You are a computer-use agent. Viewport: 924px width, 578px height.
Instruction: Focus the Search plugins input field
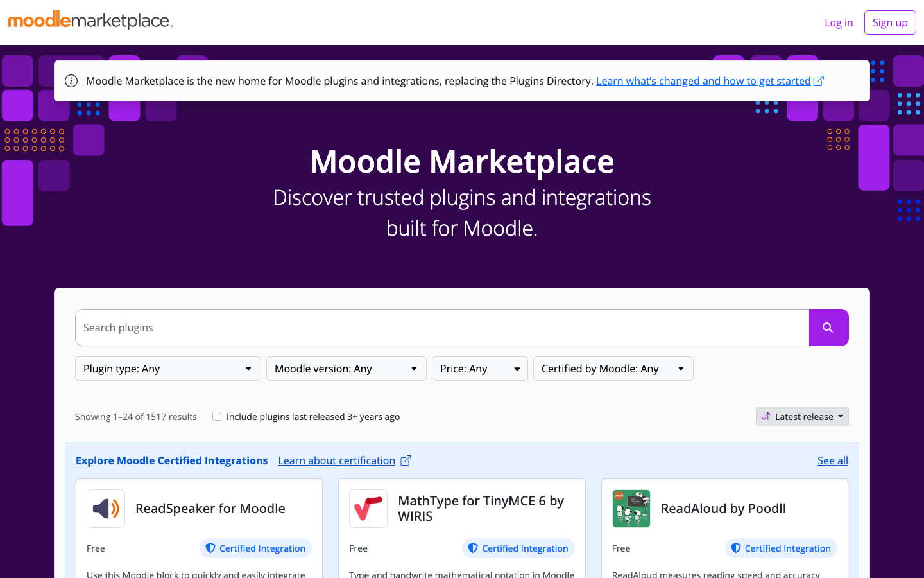pos(442,328)
